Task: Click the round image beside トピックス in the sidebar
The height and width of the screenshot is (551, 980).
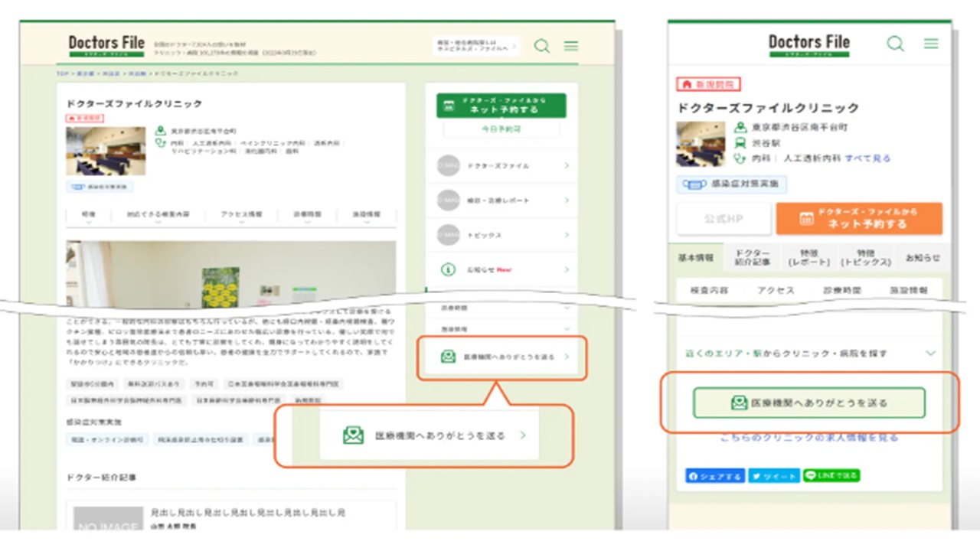Action: (x=449, y=235)
